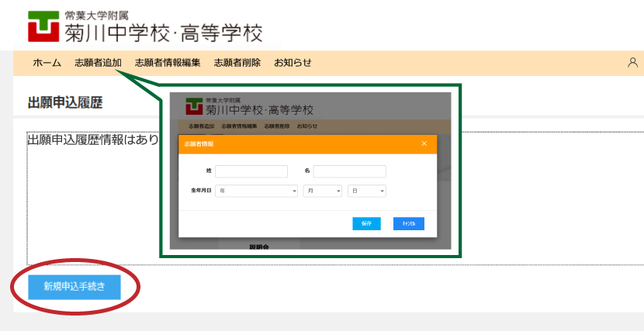Open 志願者情報編集 from the top menu
The height and width of the screenshot is (331, 644).
[x=168, y=63]
